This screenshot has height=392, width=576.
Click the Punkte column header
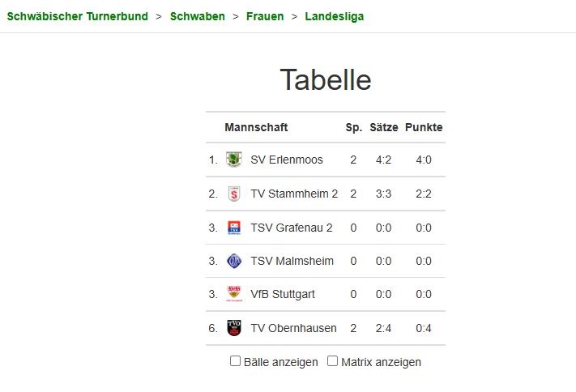(x=424, y=127)
